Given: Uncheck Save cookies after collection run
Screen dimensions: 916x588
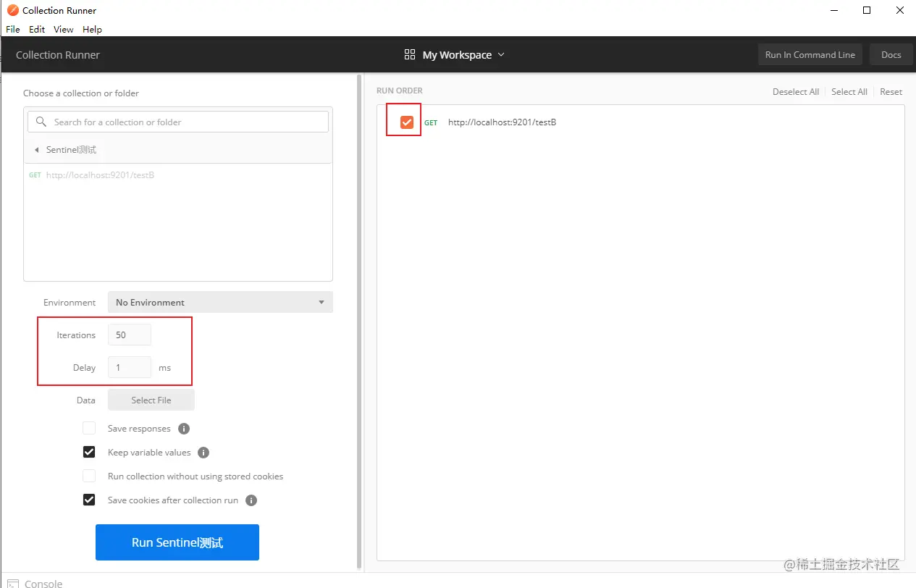Looking at the screenshot, I should click(x=89, y=500).
